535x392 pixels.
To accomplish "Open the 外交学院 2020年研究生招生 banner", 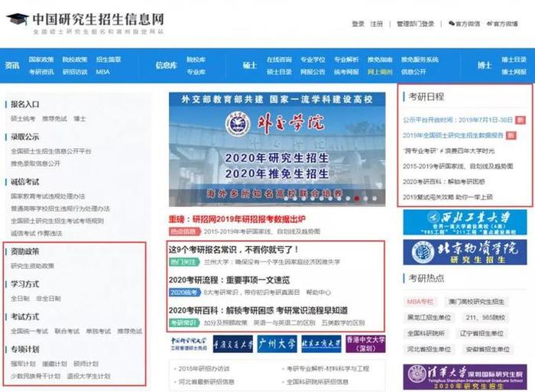I will [x=277, y=150].
